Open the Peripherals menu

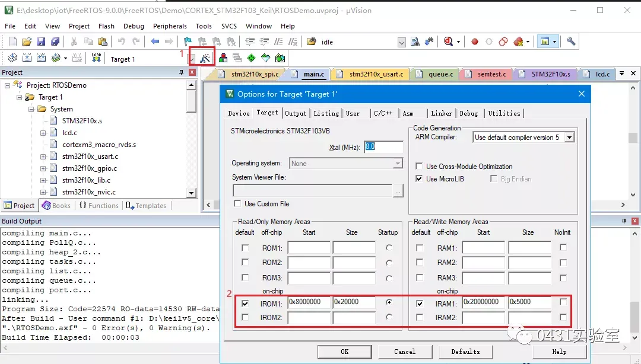click(x=170, y=26)
